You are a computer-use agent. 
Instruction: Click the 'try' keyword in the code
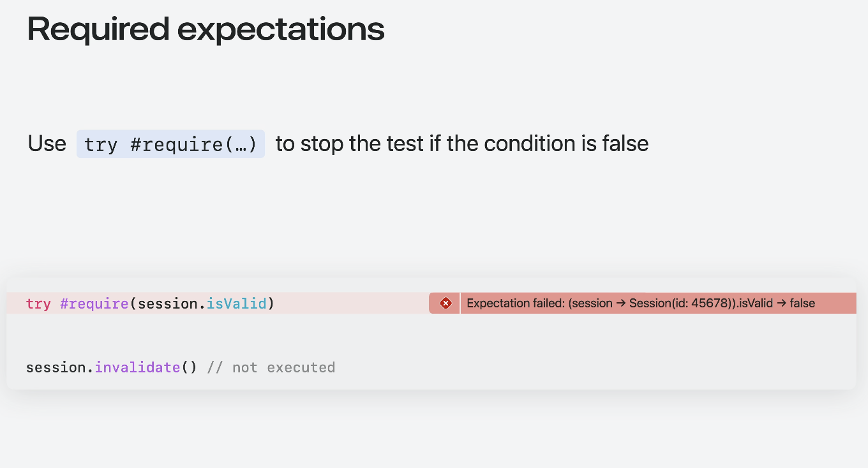38,303
